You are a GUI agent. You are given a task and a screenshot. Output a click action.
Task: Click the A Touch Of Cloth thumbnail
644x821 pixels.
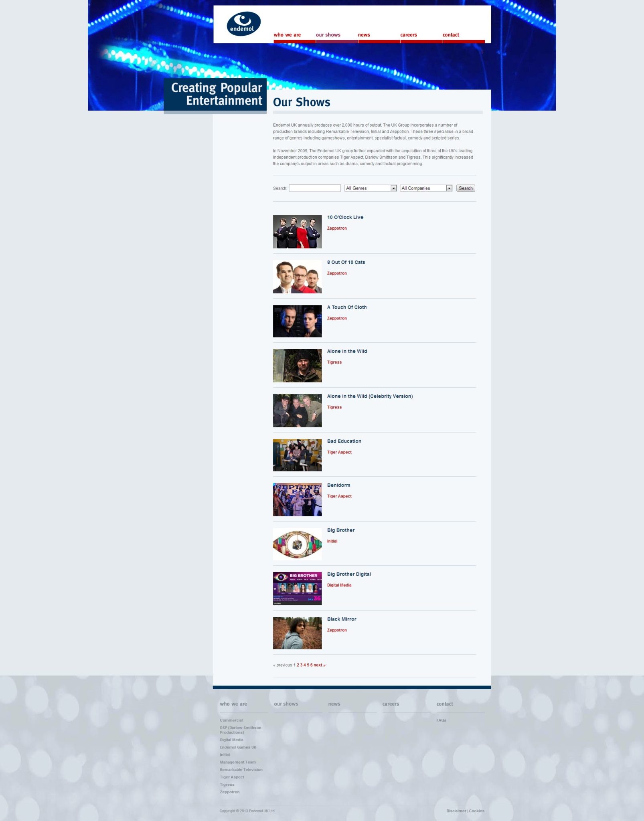[297, 321]
